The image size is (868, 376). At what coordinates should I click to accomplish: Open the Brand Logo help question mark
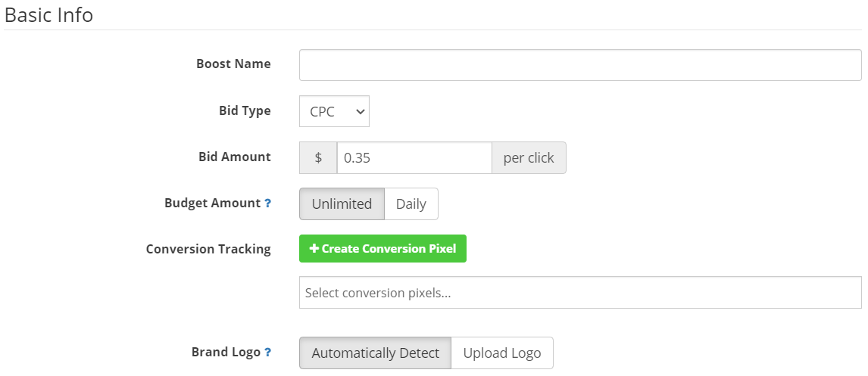pos(267,353)
